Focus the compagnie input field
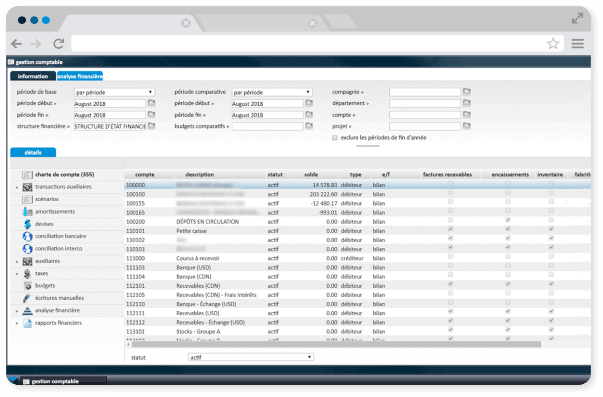Image resolution: width=603 pixels, height=397 pixels. [425, 92]
